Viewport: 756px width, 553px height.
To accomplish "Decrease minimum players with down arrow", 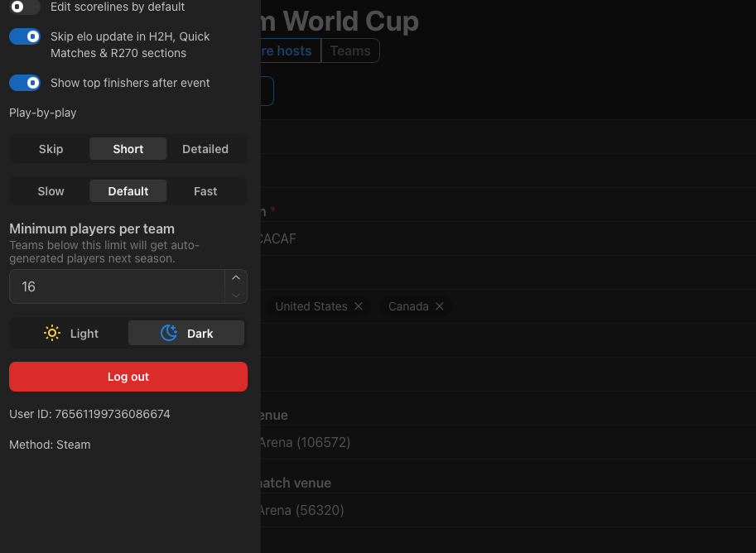I will (x=236, y=295).
